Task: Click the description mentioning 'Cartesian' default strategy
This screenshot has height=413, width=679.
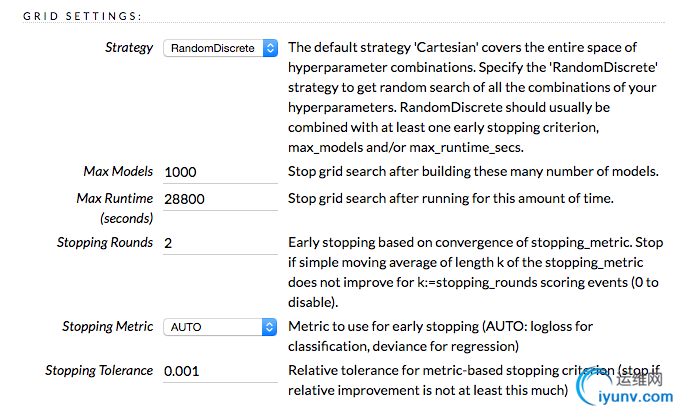Action: coord(473,97)
